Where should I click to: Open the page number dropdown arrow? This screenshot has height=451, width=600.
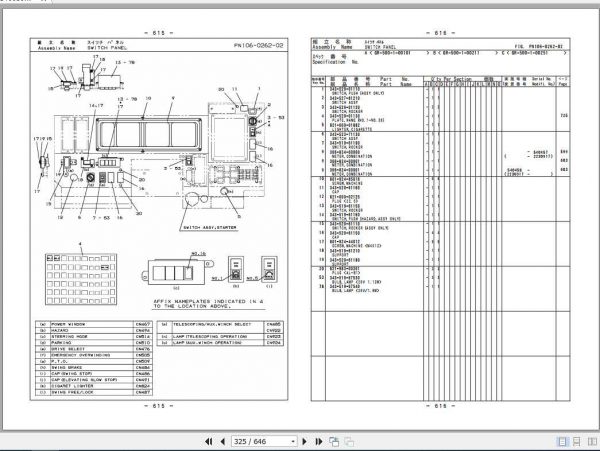point(293,441)
